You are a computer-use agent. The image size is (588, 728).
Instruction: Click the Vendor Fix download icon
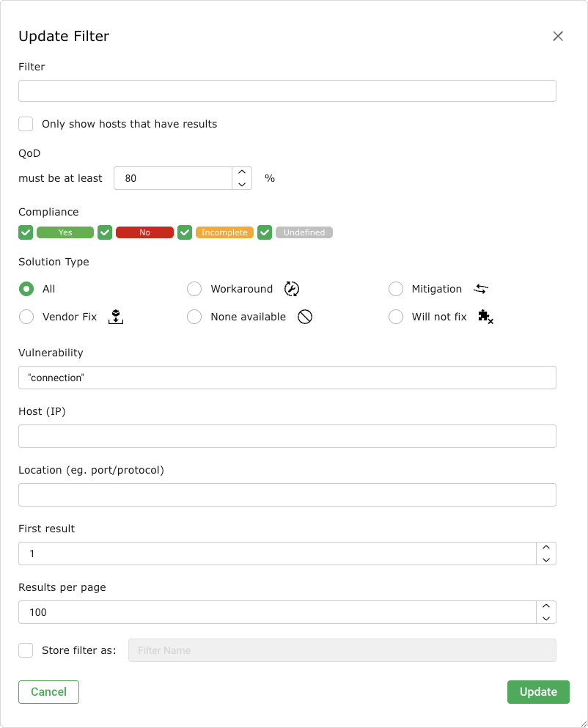[116, 317]
